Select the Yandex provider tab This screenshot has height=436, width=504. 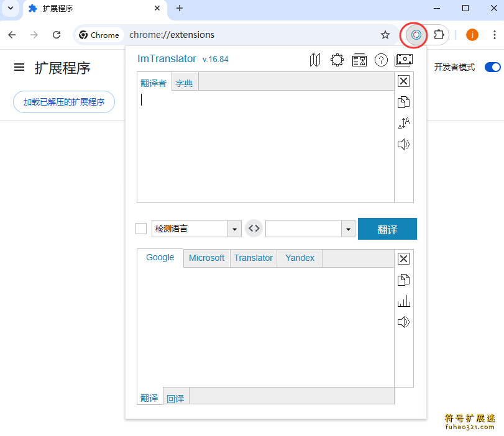pos(300,258)
